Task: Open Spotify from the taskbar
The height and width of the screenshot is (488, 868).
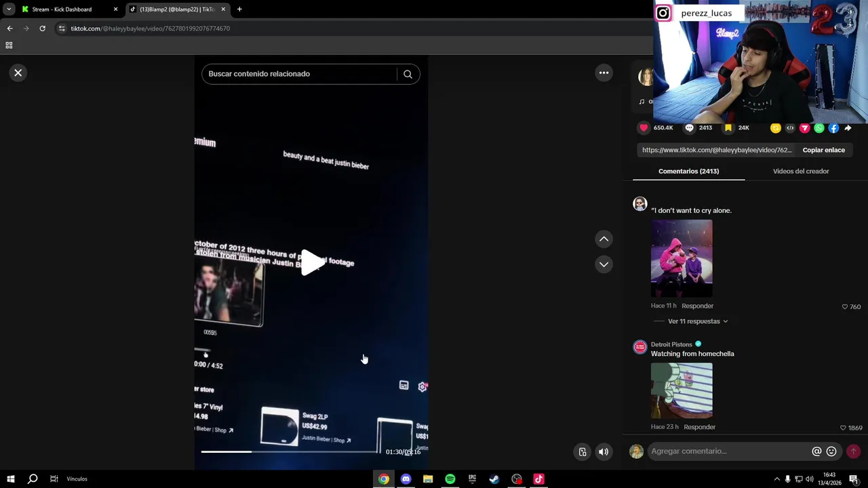Action: 450,479
